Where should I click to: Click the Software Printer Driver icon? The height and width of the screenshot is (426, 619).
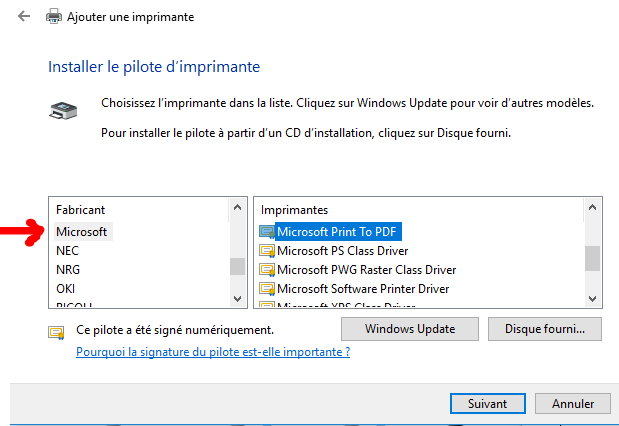267,288
